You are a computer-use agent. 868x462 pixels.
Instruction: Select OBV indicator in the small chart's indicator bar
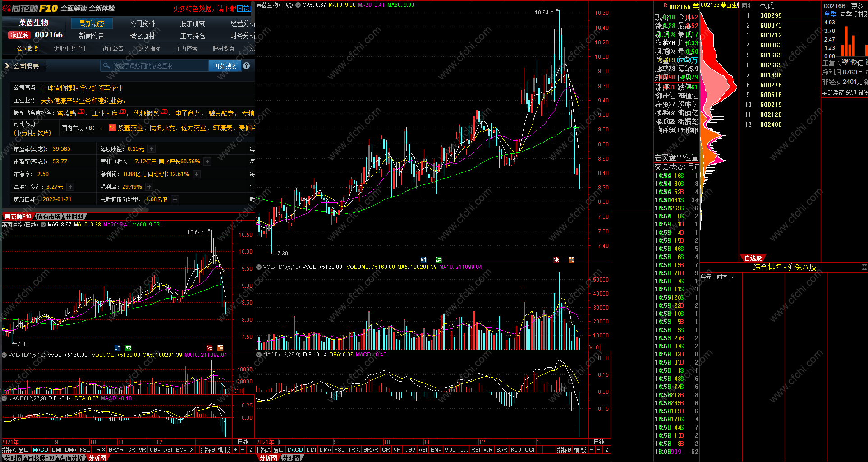(155, 450)
